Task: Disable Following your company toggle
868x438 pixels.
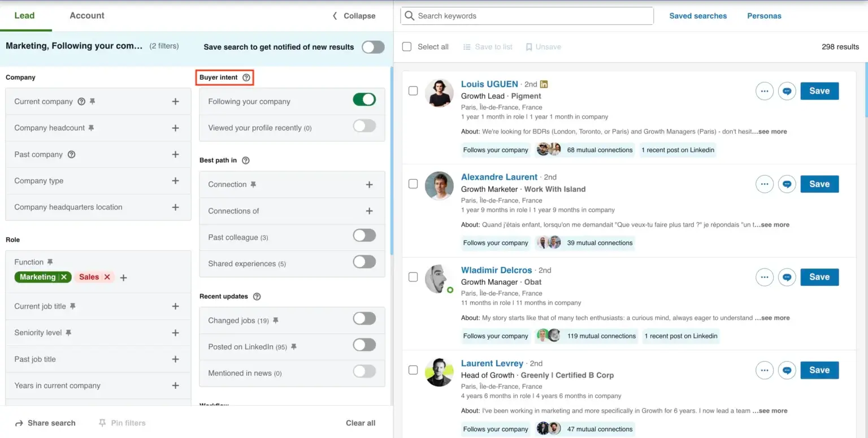Action: 364,100
